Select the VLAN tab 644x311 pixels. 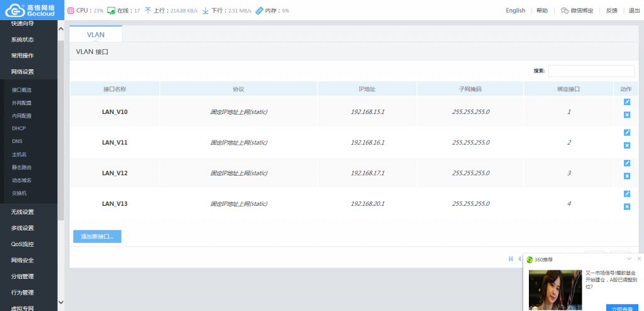tap(96, 35)
